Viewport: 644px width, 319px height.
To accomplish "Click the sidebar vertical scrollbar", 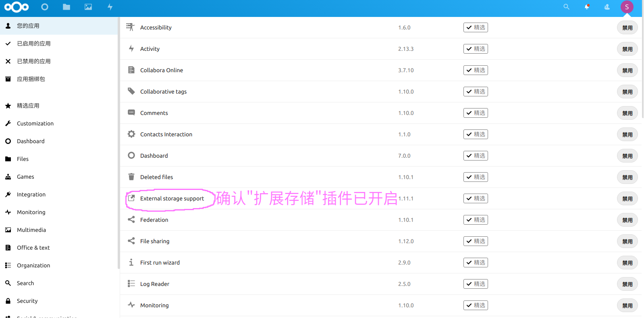I will 118,143.
